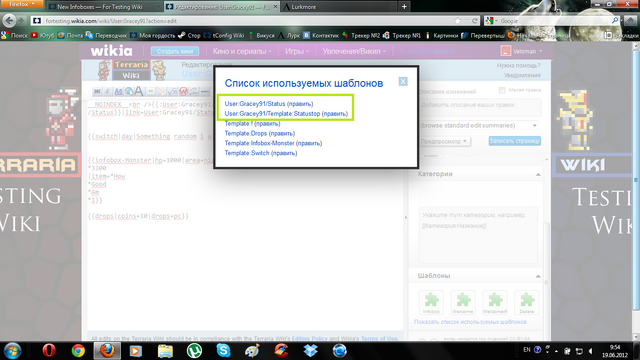Open Template:Drops link
The height and width of the screenshot is (360, 640).
tap(246, 133)
